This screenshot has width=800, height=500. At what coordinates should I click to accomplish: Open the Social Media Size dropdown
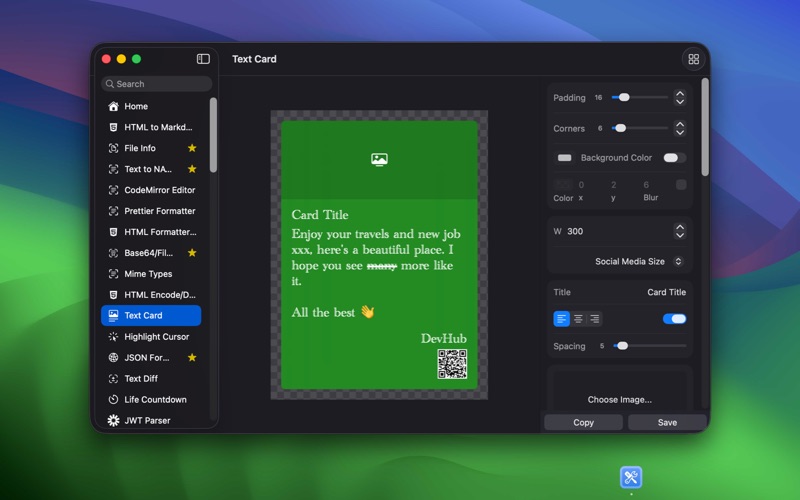(x=638, y=262)
